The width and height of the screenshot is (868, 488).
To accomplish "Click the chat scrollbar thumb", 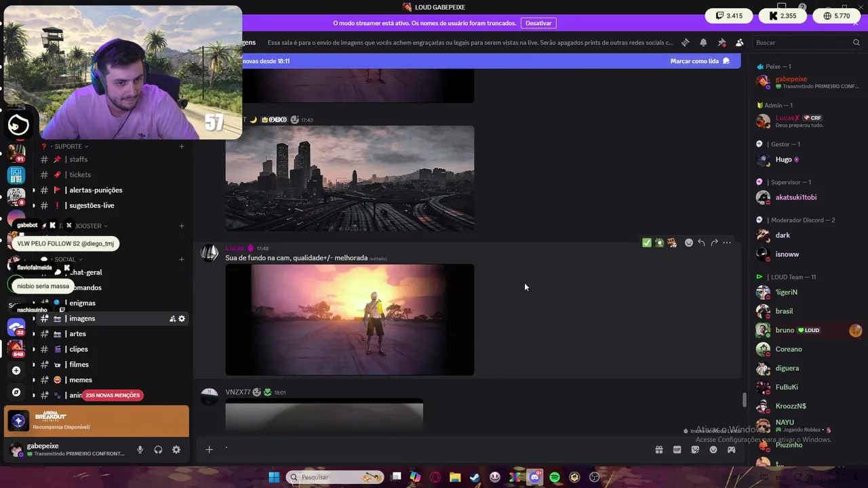I will coord(744,400).
